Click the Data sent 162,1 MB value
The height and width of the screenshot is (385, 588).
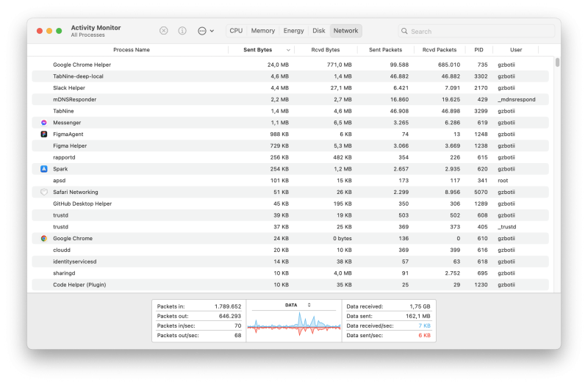(x=418, y=317)
